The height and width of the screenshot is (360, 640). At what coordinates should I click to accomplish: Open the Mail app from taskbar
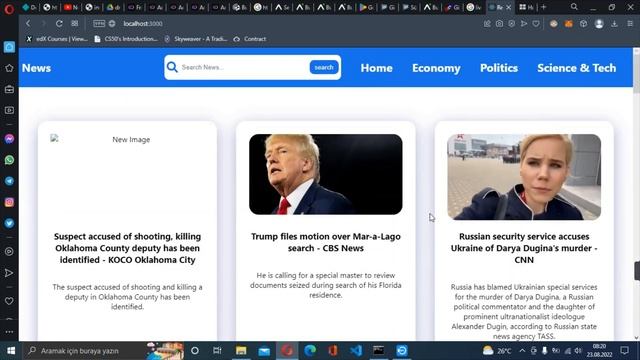coord(264,351)
